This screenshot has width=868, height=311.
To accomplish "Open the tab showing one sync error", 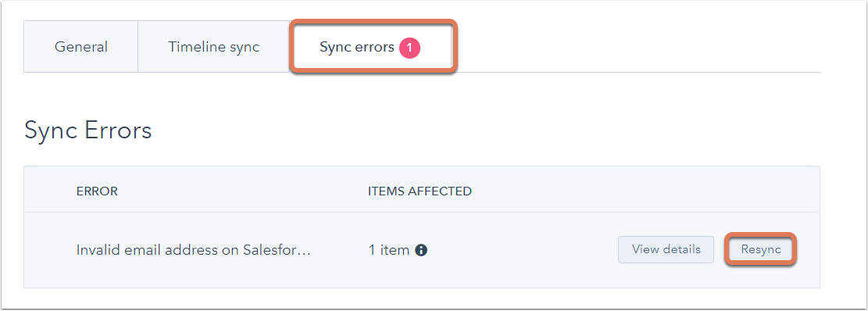I will click(x=373, y=47).
